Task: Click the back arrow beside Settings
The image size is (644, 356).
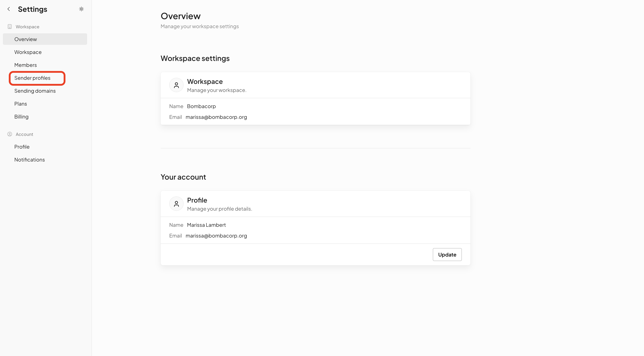Action: coord(9,9)
